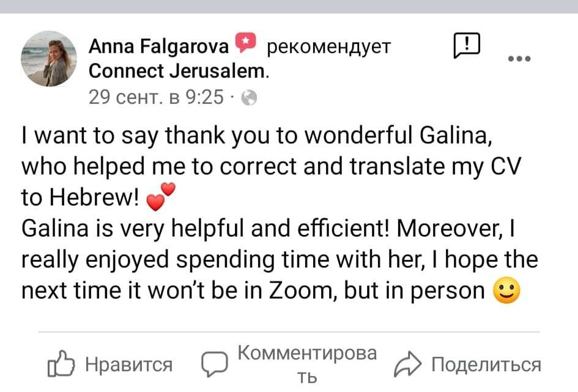Click the smiley face emoji
The width and height of the screenshot is (578, 392).
tap(506, 292)
